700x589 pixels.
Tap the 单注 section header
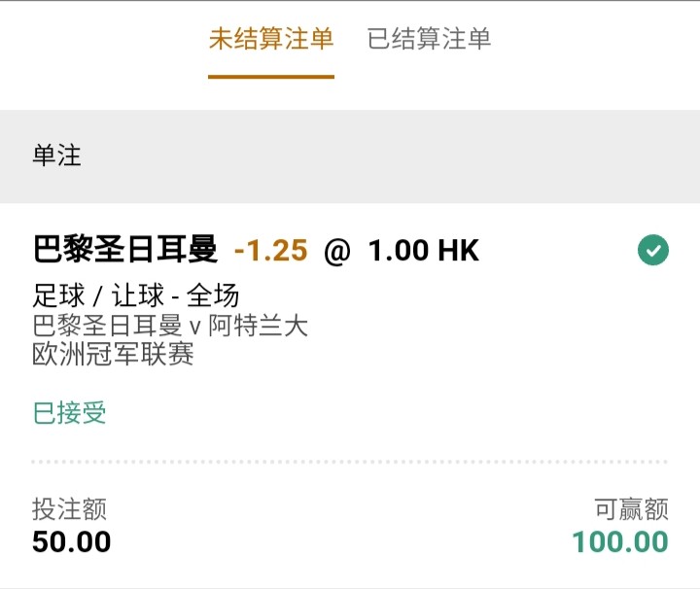coord(57,156)
